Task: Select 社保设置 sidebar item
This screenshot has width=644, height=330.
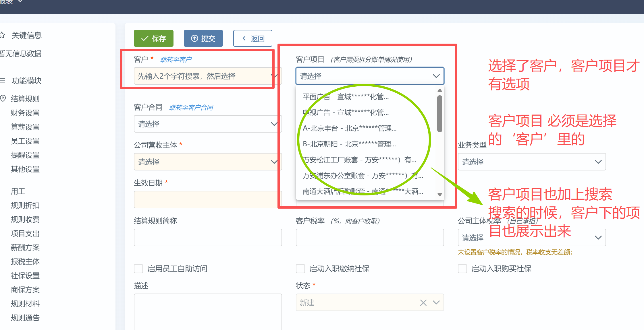Action: coord(25,275)
